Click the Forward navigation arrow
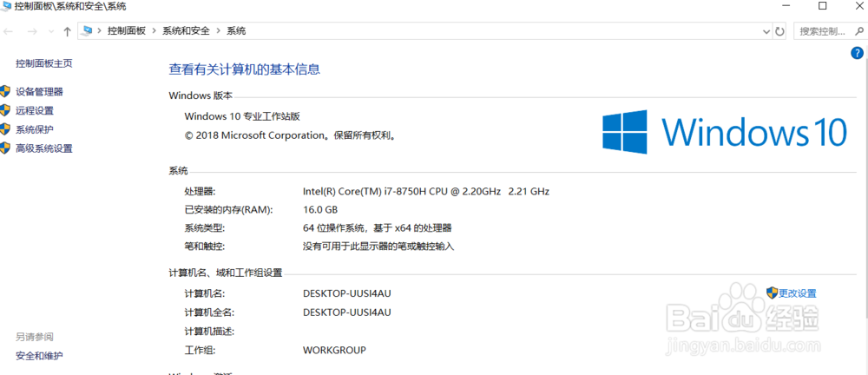The image size is (868, 375). [32, 31]
